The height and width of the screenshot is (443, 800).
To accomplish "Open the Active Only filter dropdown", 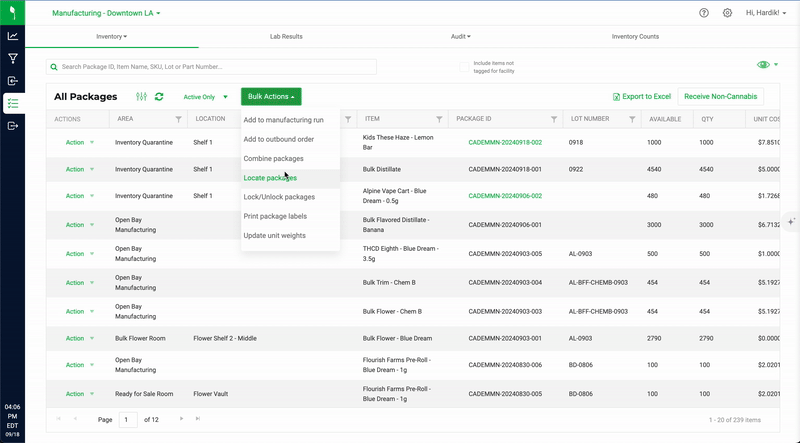I will (x=206, y=97).
